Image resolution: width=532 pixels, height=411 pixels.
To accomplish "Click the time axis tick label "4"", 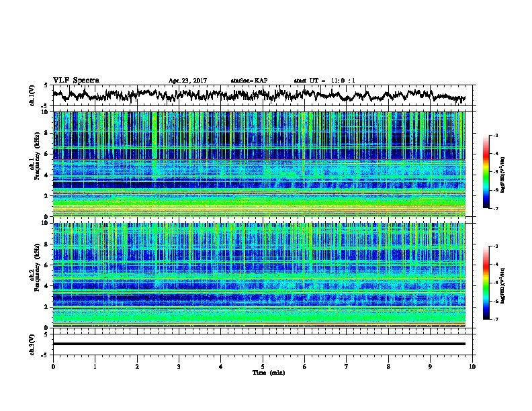I will coord(221,367).
